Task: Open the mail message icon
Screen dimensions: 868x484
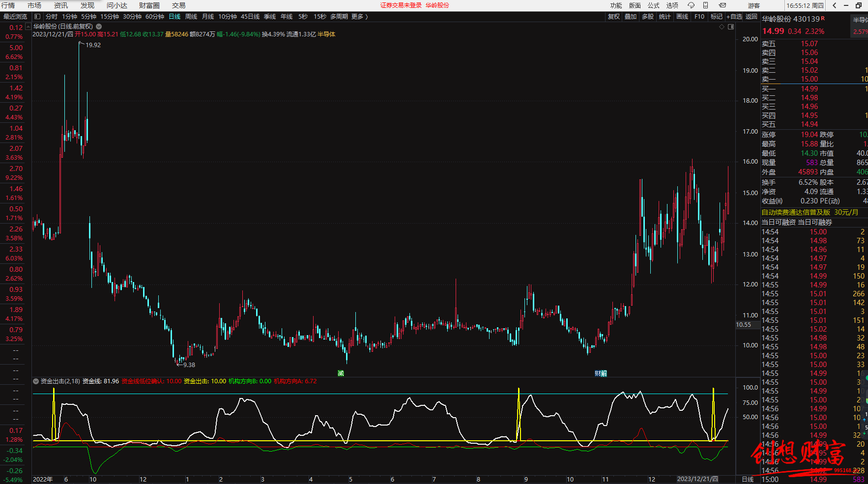Action: pyautogui.click(x=723, y=5)
